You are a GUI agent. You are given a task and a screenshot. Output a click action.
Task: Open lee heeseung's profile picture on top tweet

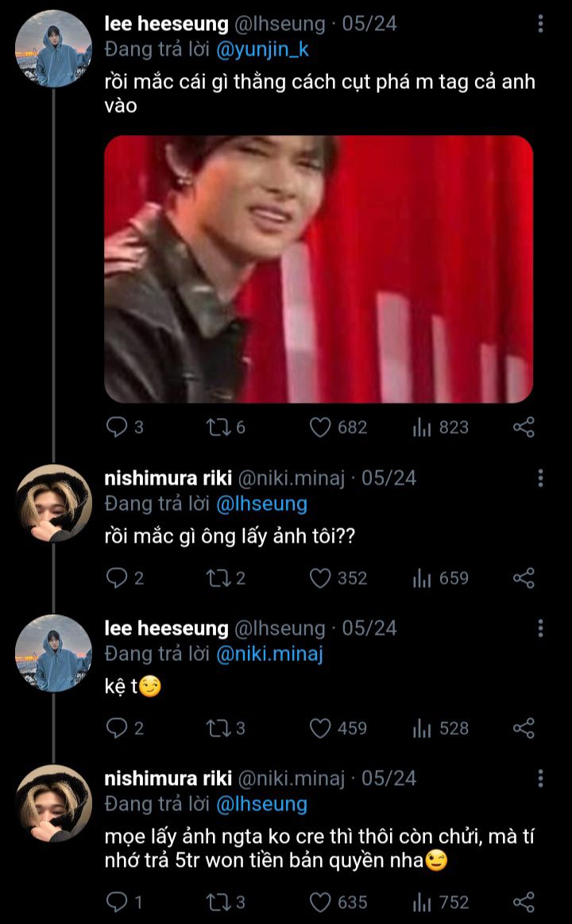54,48
